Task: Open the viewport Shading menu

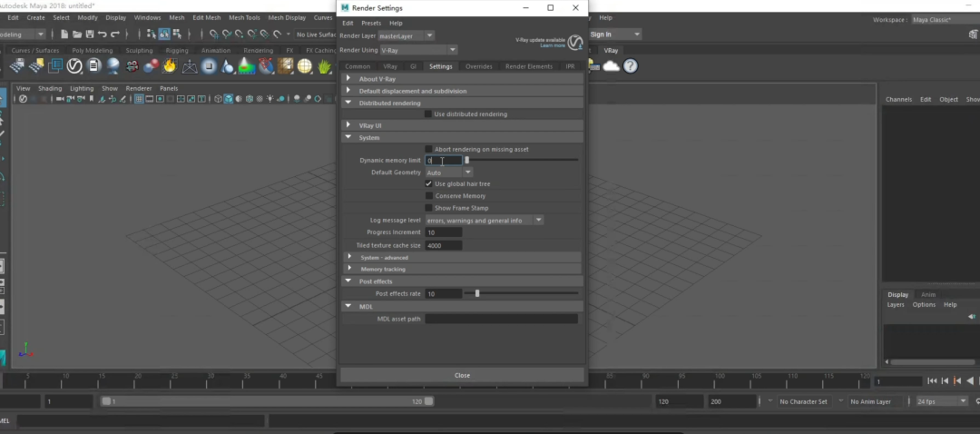Action: [49, 88]
